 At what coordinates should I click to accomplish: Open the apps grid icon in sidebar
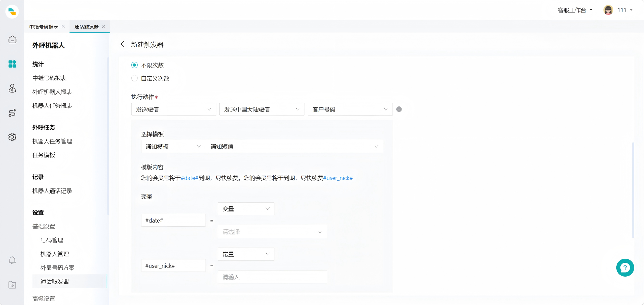(x=12, y=64)
